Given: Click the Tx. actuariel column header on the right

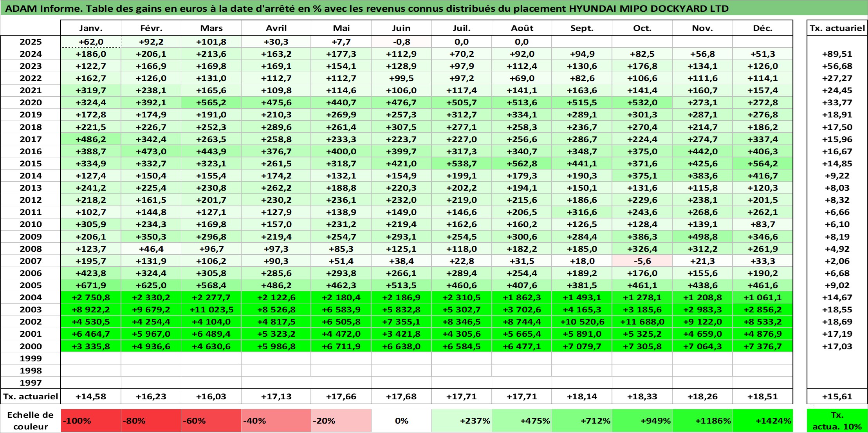Looking at the screenshot, I should click(837, 28).
